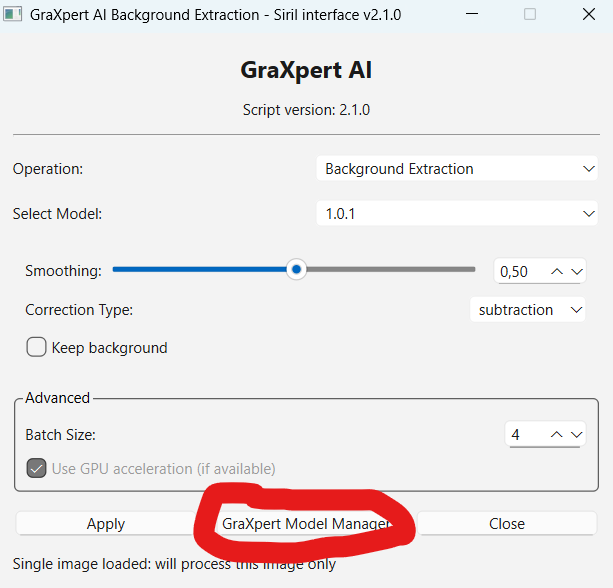Viewport: 613px width, 588px height.
Task: Enable the Keep background checkbox
Action: coord(36,347)
